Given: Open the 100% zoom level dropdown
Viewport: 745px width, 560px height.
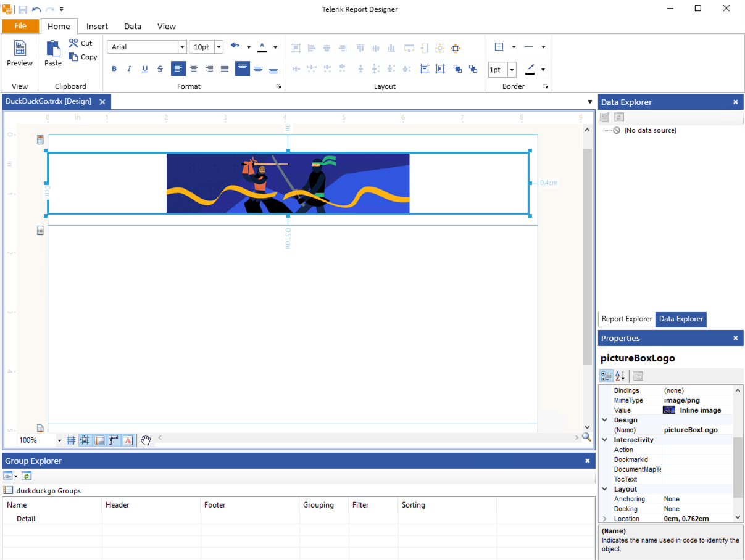Looking at the screenshot, I should coord(60,440).
